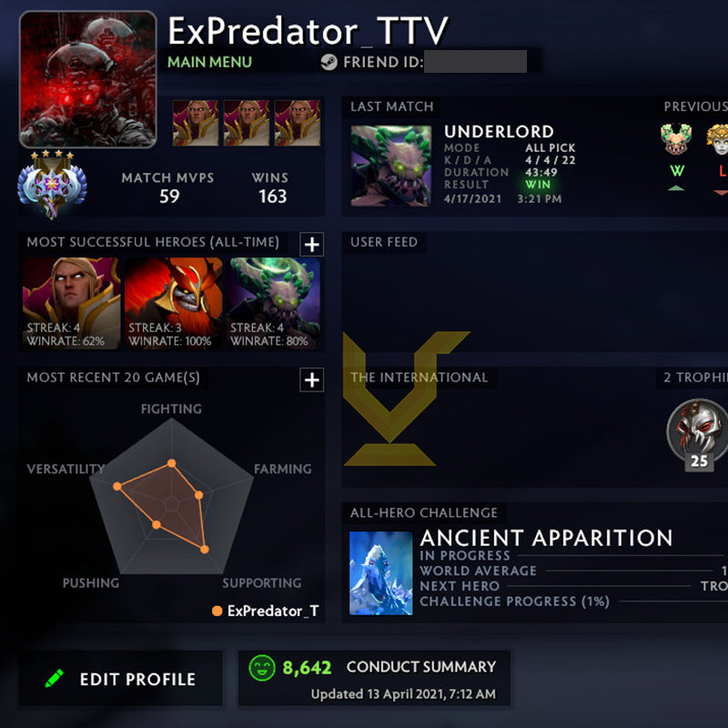This screenshot has width=728, height=728.
Task: Click the green pencil edit icon
Action: pos(55,678)
